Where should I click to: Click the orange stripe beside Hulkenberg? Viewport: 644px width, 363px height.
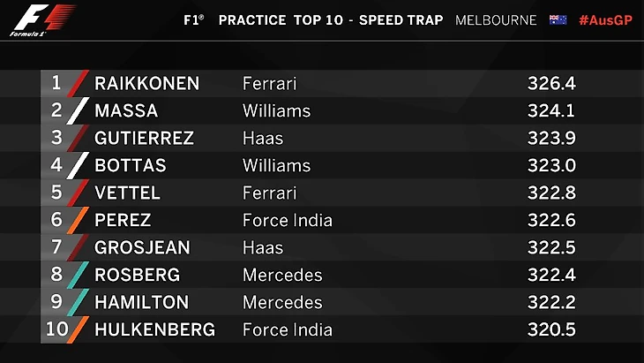(79, 330)
